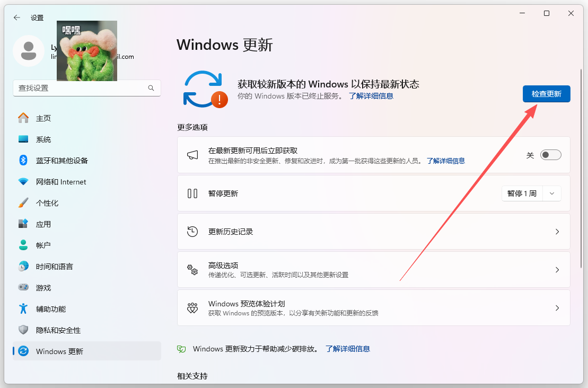This screenshot has height=388, width=588.
Task: Toggle 在最新更新可用后立即获取 switch on
Action: [550, 155]
